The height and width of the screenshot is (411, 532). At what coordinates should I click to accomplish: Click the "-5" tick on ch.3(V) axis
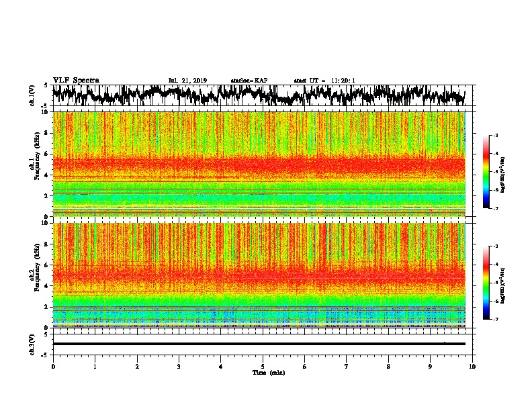45,355
